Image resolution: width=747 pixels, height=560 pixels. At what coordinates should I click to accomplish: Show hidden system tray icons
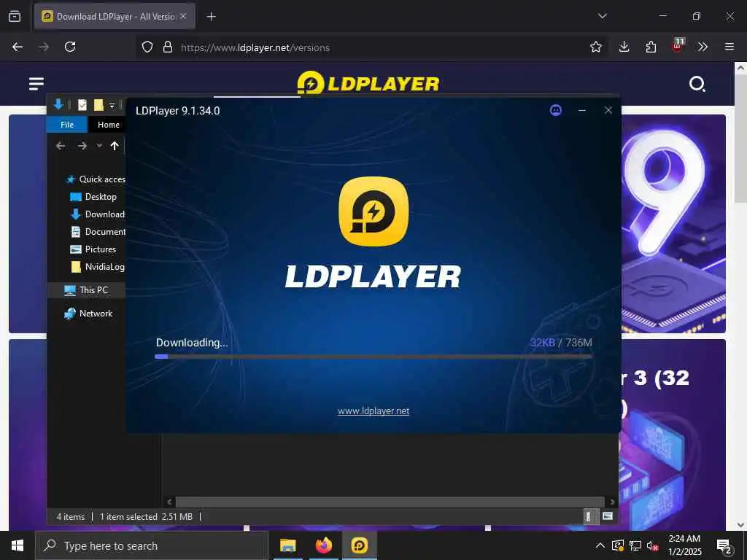(600, 545)
